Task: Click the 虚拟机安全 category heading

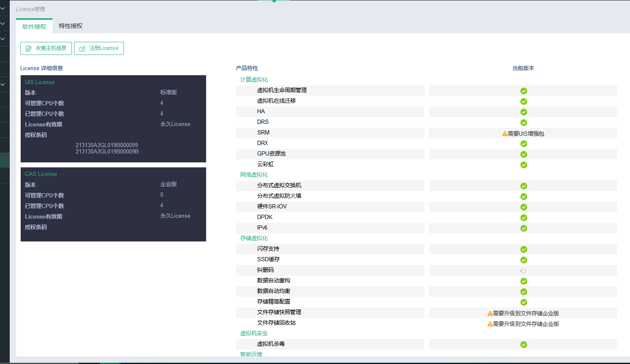Action: pos(254,333)
